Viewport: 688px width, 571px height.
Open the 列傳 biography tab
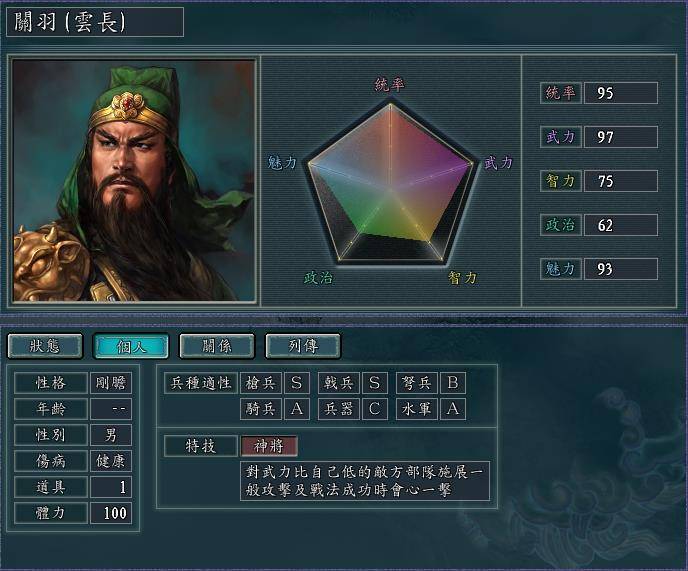[303, 346]
